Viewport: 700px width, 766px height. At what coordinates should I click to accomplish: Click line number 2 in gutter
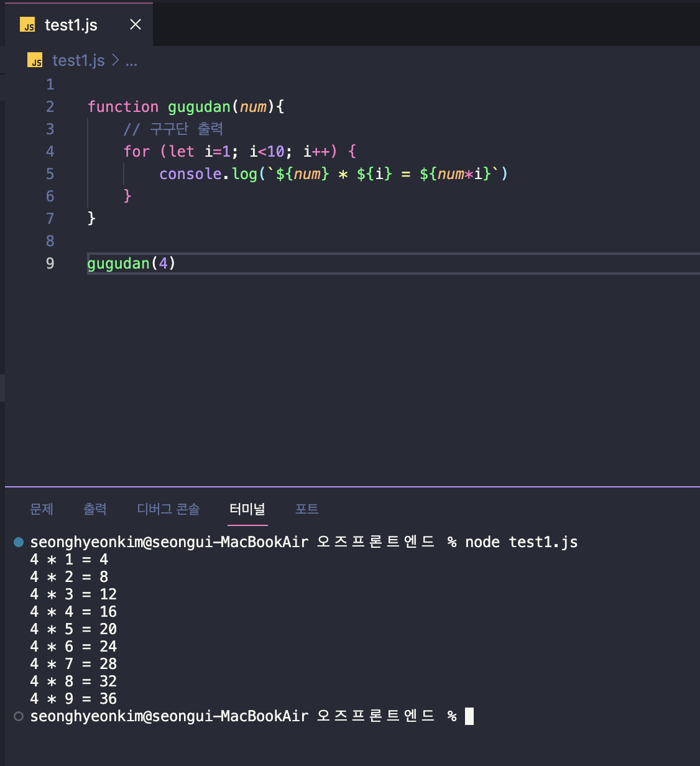point(50,107)
